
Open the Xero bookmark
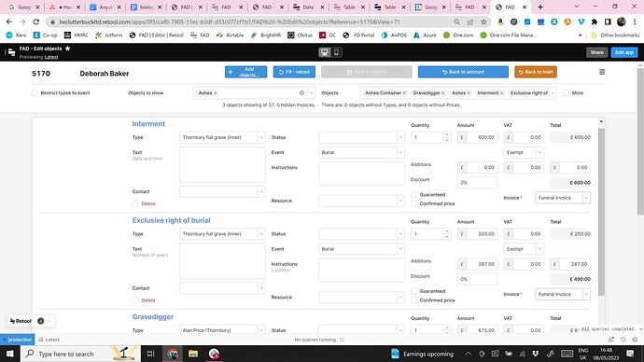[x=16, y=35]
